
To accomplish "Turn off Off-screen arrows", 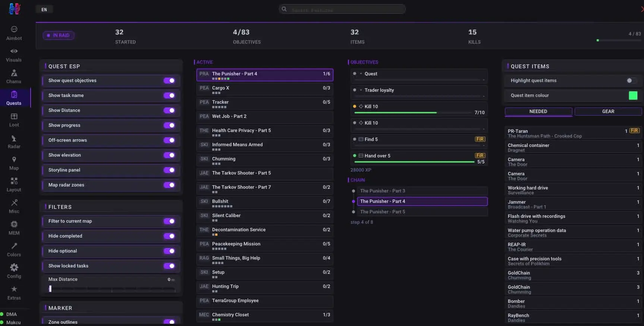I will click(x=169, y=140).
